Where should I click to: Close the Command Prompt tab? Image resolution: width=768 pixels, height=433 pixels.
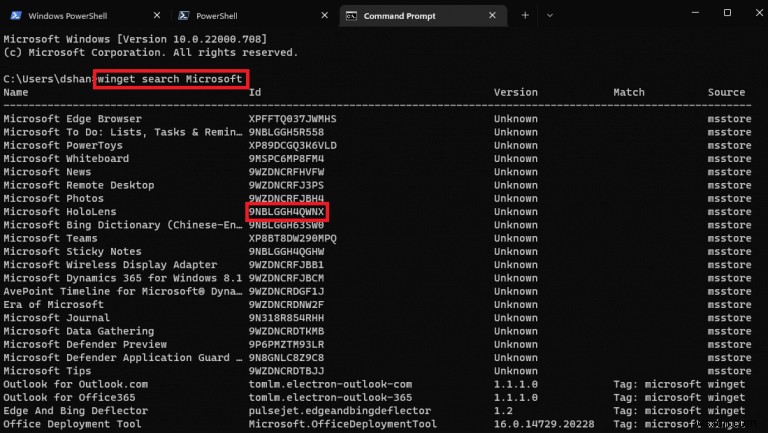[492, 16]
